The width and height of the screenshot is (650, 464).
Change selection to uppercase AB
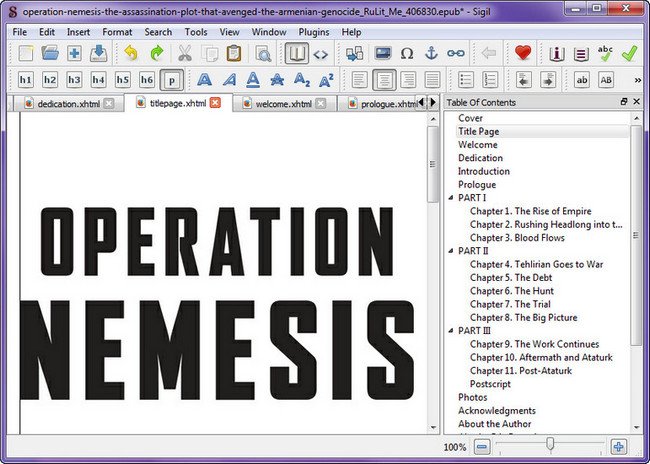(x=606, y=80)
